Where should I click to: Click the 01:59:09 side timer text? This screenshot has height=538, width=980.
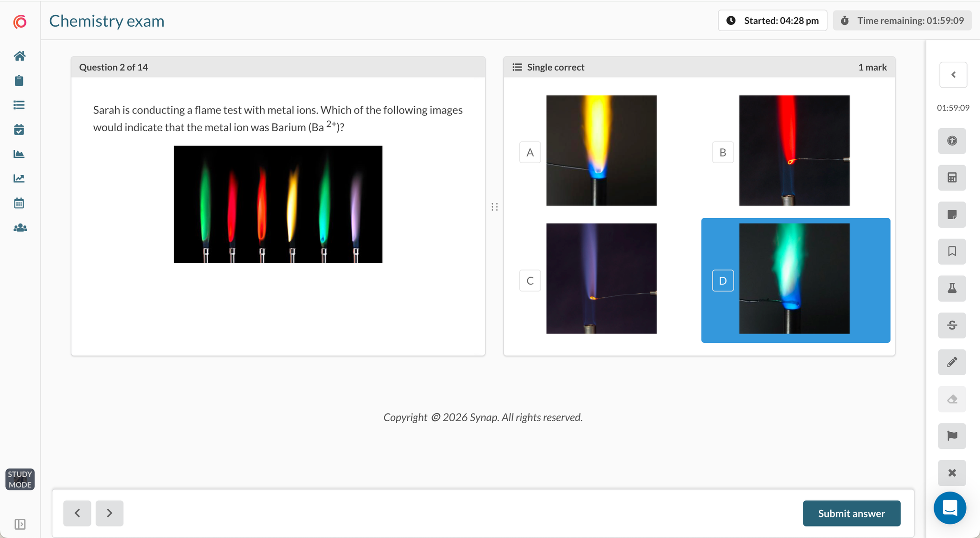pos(953,108)
